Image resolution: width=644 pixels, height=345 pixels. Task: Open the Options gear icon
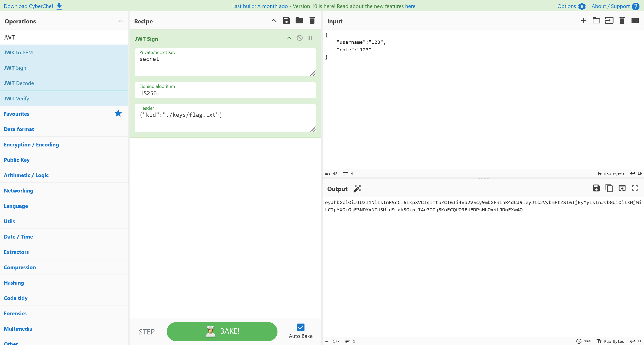[x=582, y=6]
